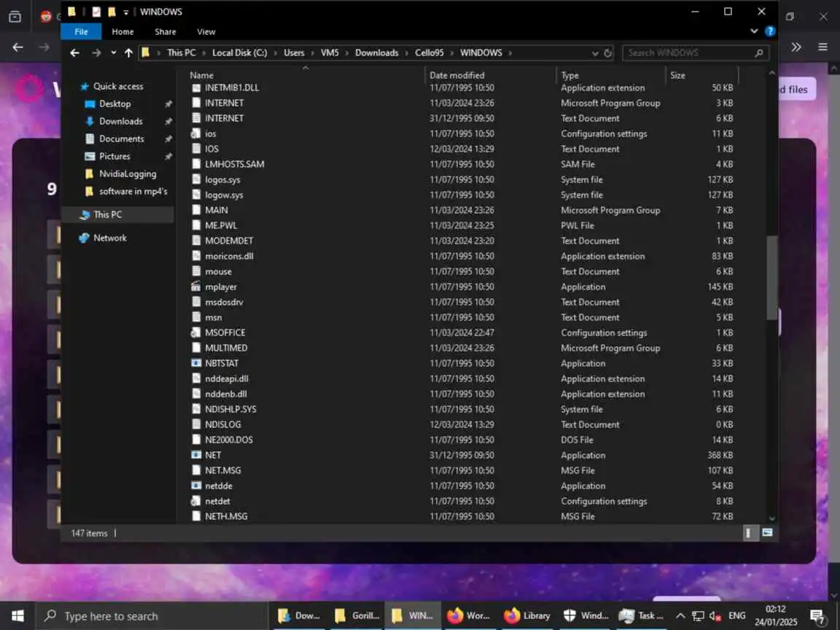
Task: Open Desktop in Quick access
Action: [x=114, y=104]
